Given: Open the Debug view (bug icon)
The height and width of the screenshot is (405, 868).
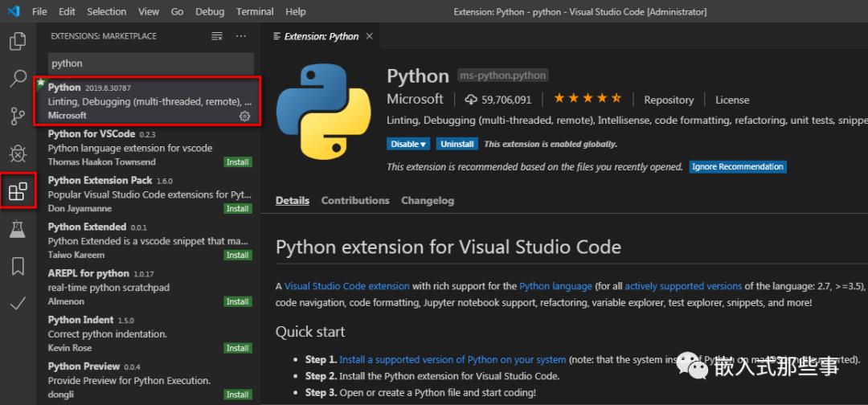Looking at the screenshot, I should (18, 153).
